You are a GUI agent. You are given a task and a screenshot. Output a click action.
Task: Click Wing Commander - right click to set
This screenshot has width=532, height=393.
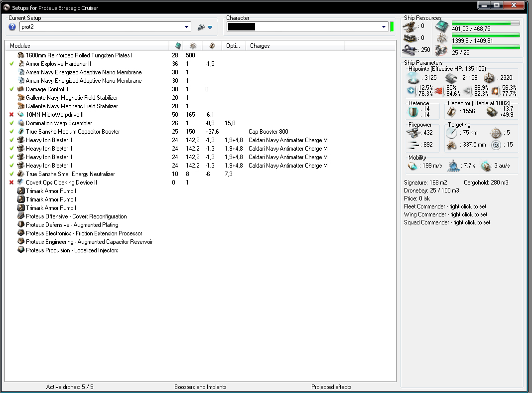pos(446,214)
